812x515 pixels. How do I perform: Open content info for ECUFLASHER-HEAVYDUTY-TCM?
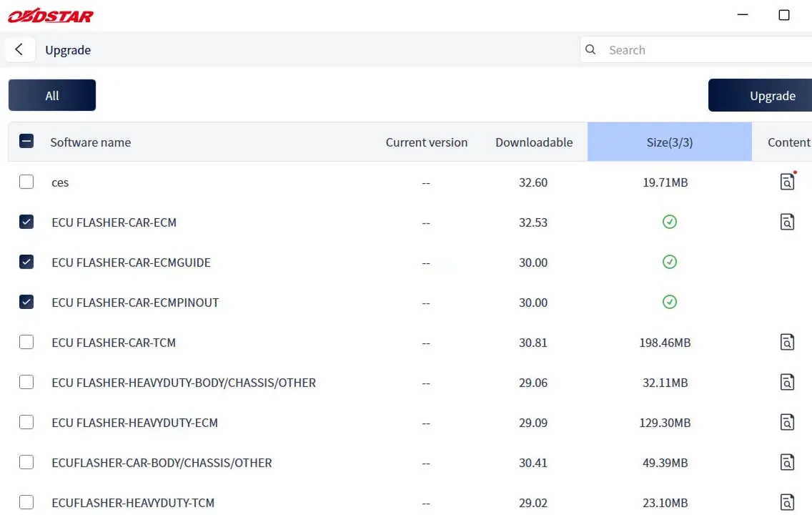click(787, 502)
